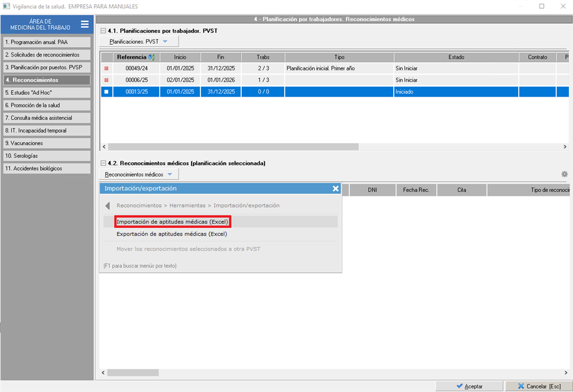Click the red status marker for row 00049/24
Viewport: 573px width, 392px height.
tap(106, 69)
